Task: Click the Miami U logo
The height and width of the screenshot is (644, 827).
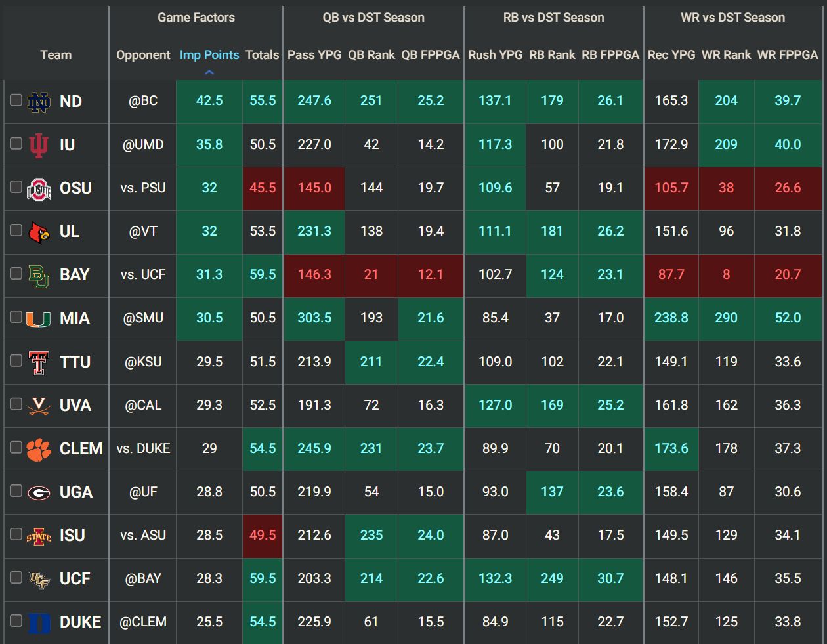Action: [39, 319]
